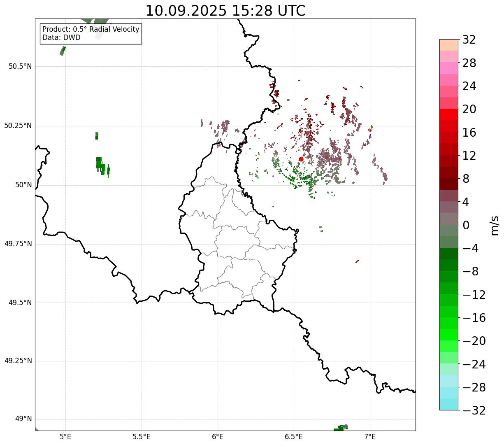Click the 6.5°E longitude label
This screenshot has width=504, height=445.
[x=294, y=437]
